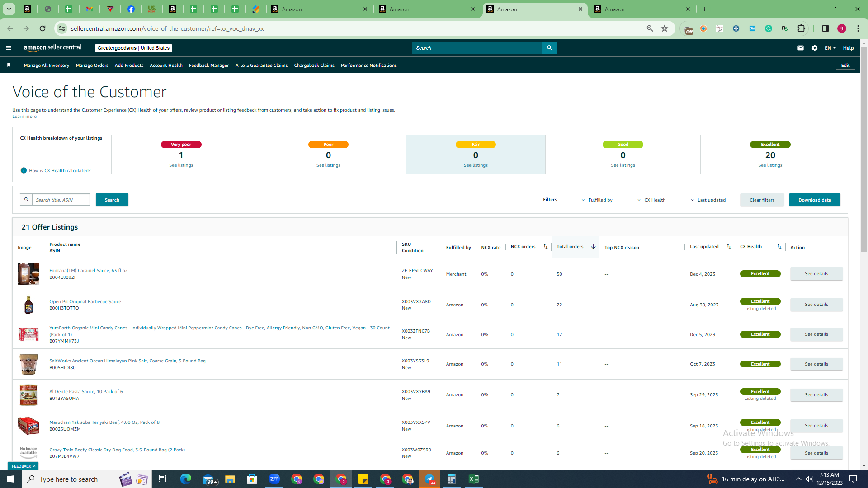Open the amazon seller central logo home

tap(52, 48)
